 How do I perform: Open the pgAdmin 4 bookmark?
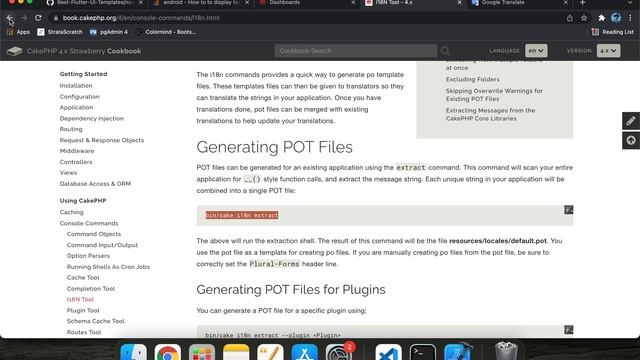[109, 32]
